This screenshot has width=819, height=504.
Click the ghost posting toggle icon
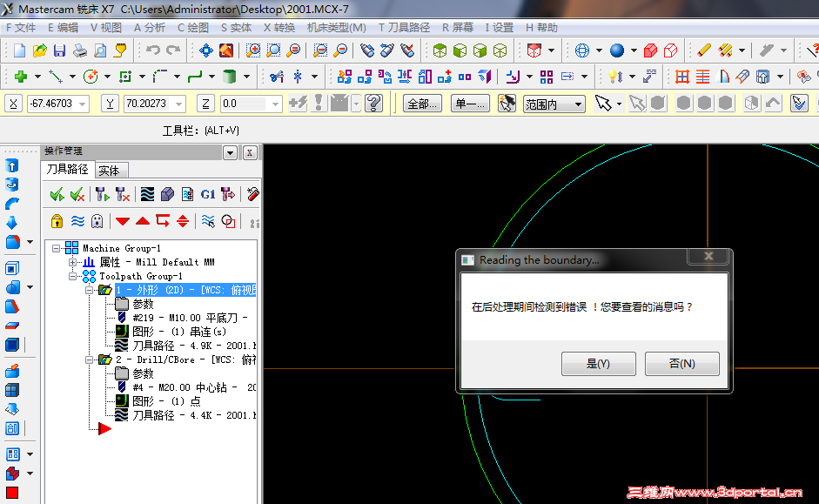[97, 221]
